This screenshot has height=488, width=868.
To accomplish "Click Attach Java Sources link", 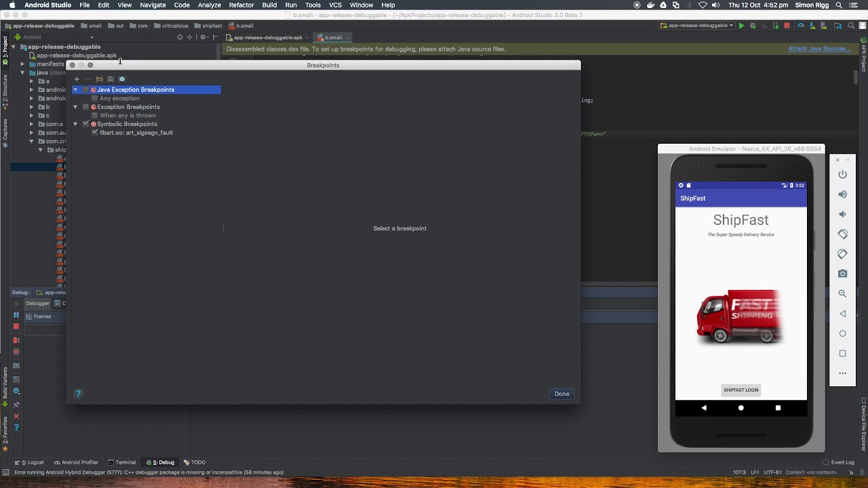I will (819, 49).
